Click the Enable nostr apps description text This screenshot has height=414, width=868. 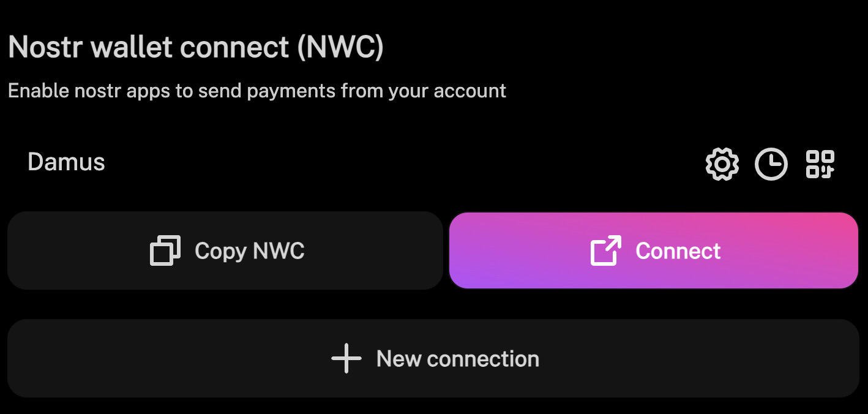[x=257, y=91]
